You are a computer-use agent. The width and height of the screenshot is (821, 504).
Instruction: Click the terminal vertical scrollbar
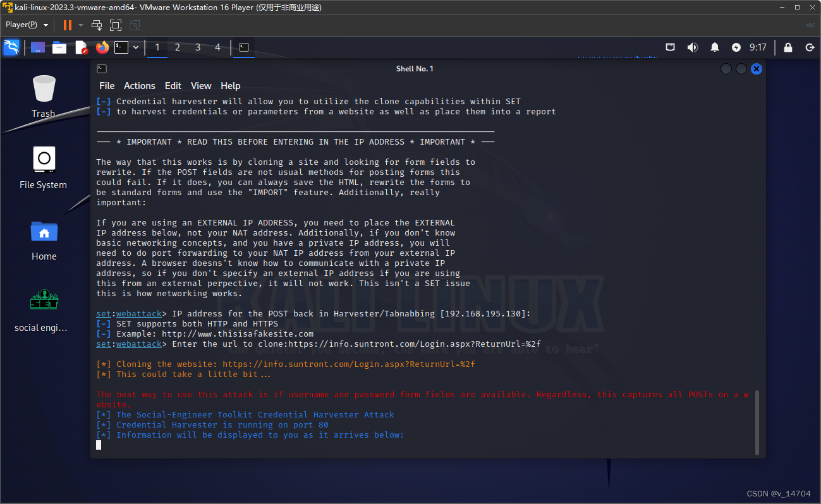pos(757,422)
